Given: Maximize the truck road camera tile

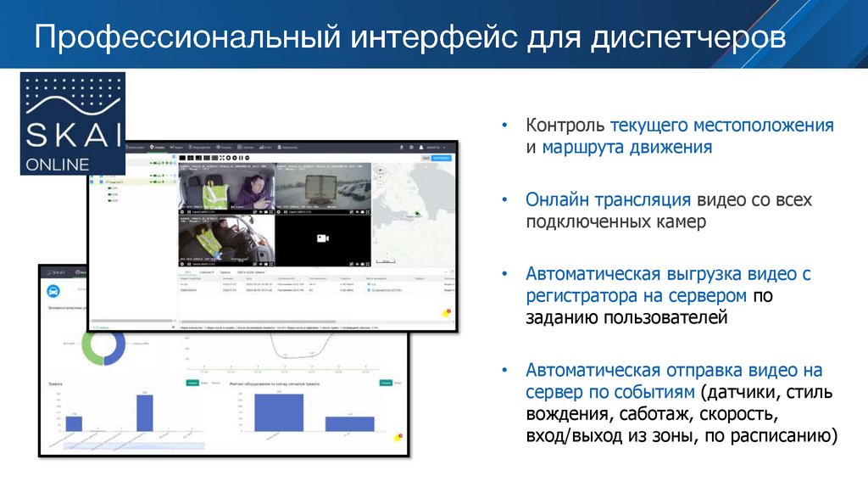Looking at the screenshot, I should click(x=368, y=211).
